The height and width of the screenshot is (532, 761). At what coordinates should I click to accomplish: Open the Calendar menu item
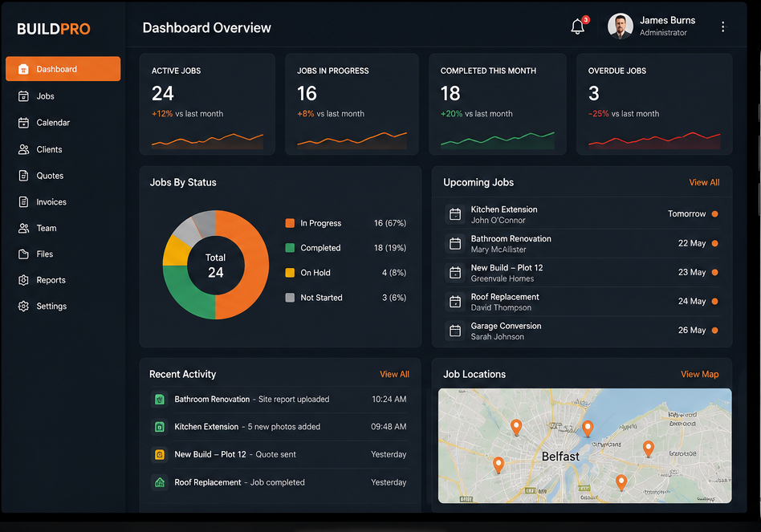pyautogui.click(x=63, y=123)
